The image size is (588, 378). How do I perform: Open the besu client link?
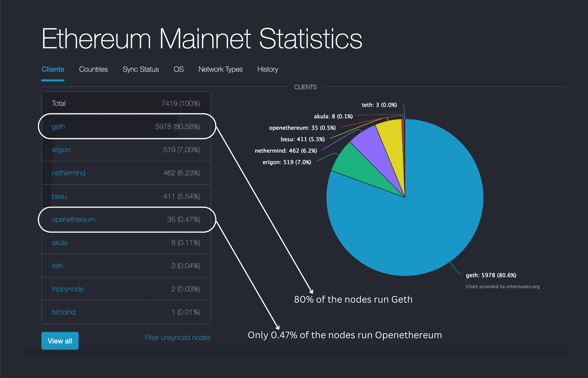click(x=59, y=196)
